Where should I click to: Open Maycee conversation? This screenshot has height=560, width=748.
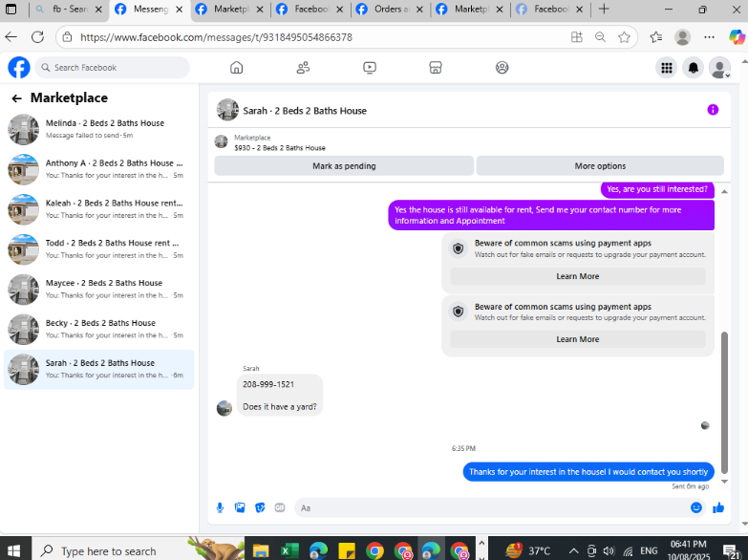(x=98, y=290)
